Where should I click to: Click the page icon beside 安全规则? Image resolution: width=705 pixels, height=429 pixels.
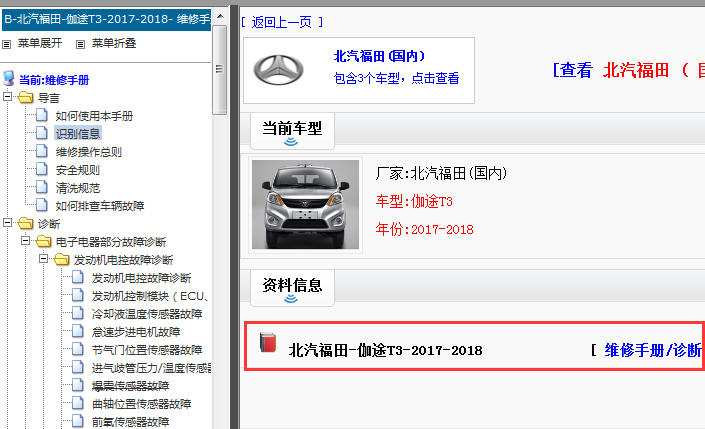[x=42, y=169]
